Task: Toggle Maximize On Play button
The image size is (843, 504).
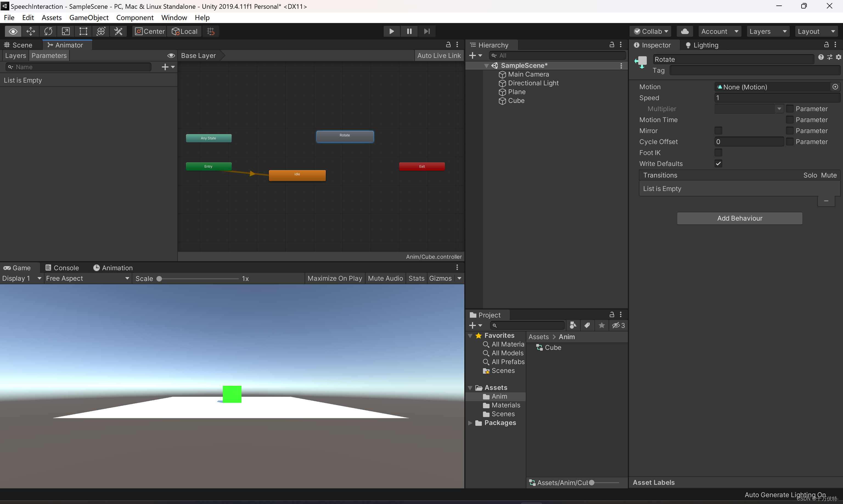Action: (335, 278)
